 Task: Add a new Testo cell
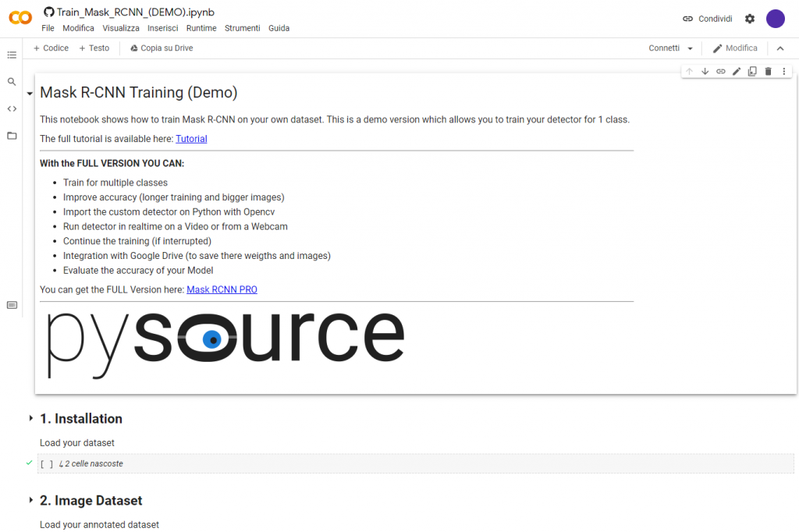coord(94,48)
